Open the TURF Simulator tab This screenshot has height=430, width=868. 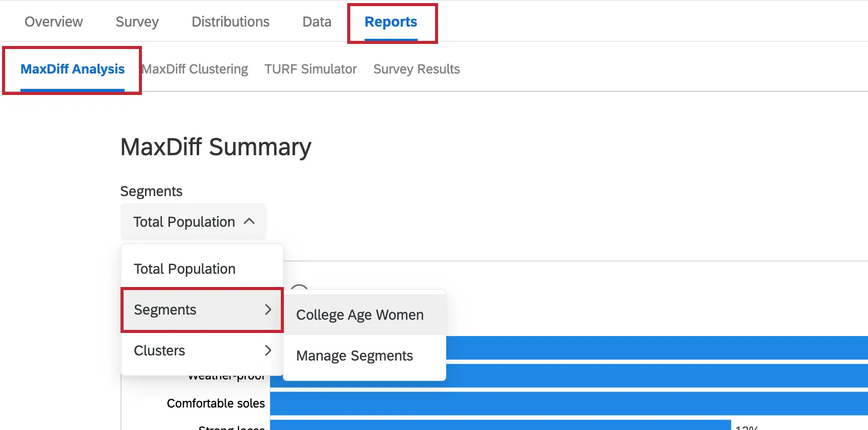coord(310,69)
